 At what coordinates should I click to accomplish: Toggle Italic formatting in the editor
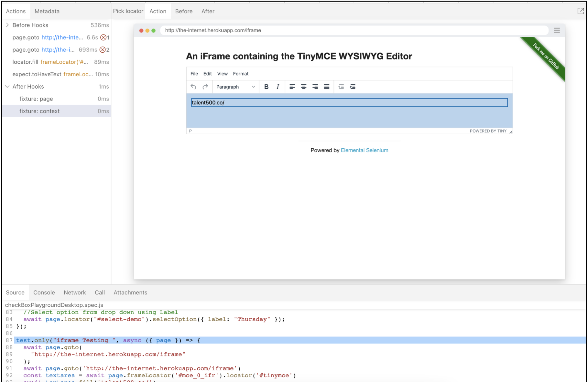[x=278, y=87]
